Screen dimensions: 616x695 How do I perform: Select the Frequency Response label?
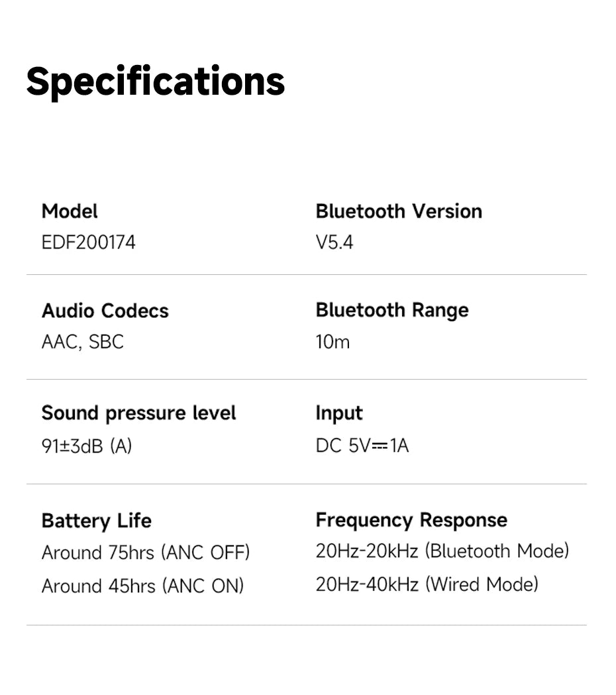[411, 520]
